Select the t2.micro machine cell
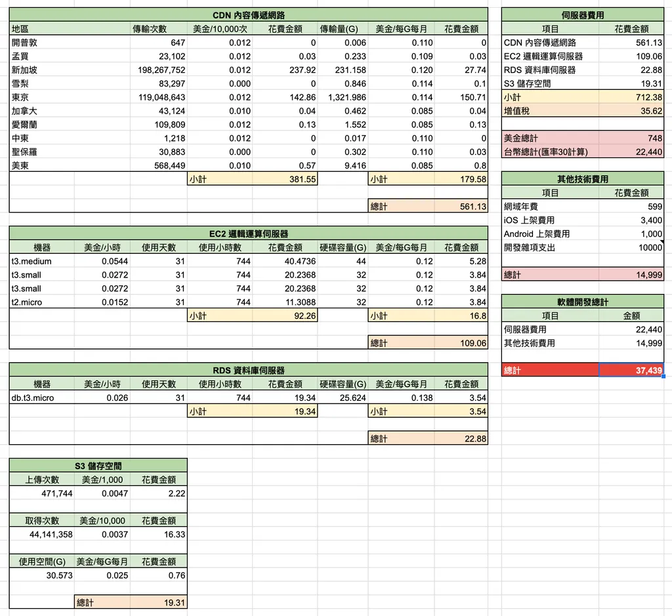This screenshot has width=672, height=616. coord(41,302)
